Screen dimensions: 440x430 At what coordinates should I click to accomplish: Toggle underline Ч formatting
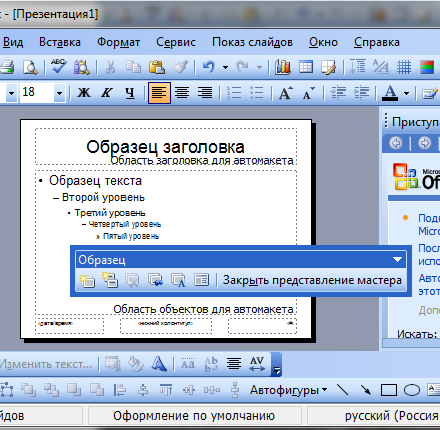[130, 93]
